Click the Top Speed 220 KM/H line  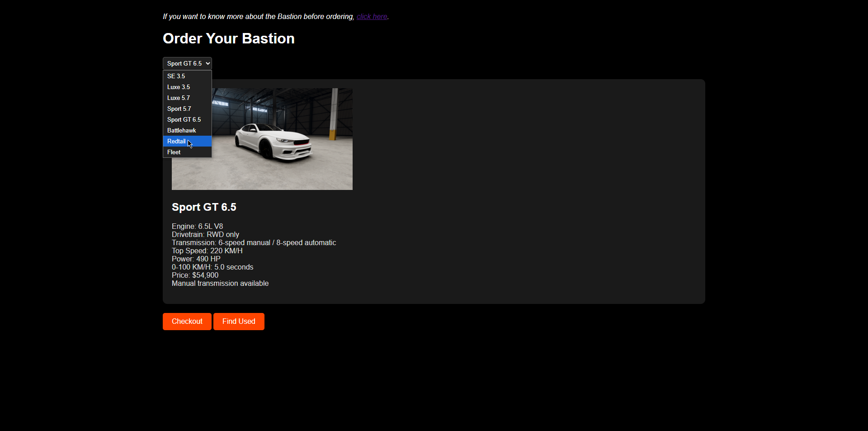click(x=207, y=251)
